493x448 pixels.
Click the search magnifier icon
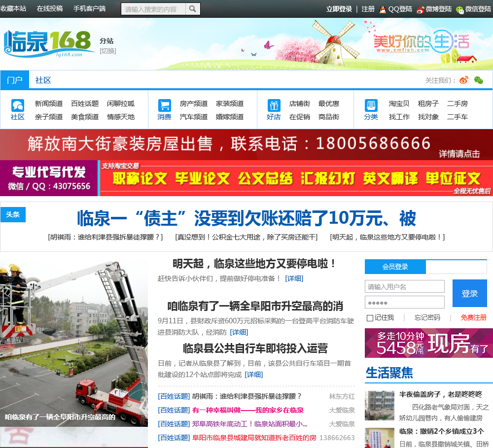193,9
